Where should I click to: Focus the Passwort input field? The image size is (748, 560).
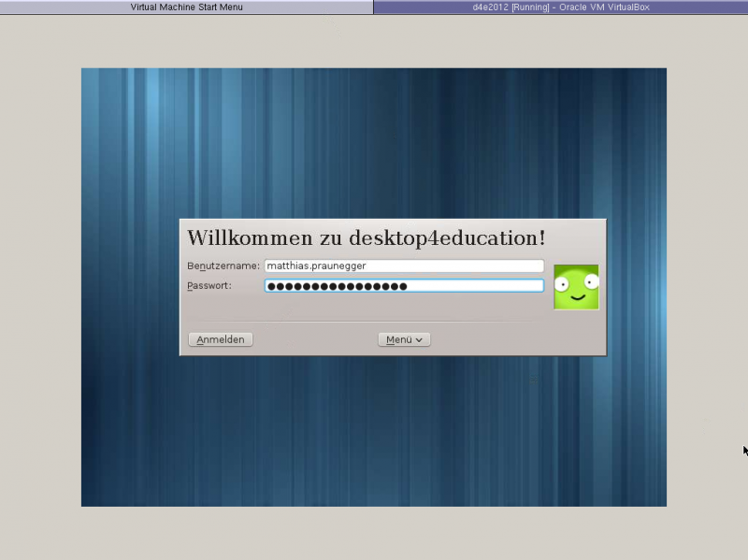[404, 286]
